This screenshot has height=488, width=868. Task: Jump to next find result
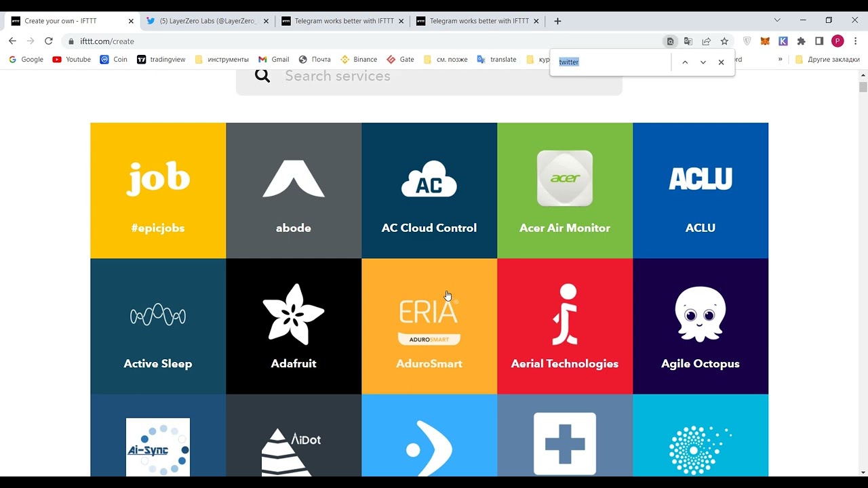pos(703,62)
